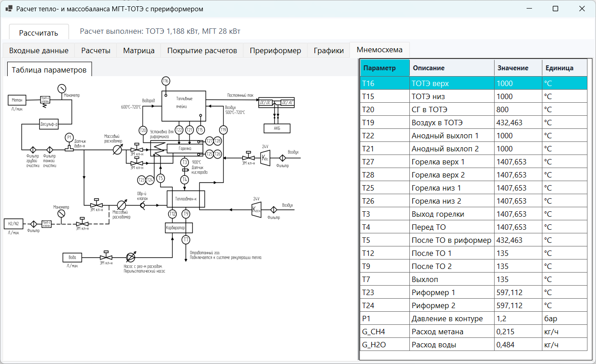The width and height of the screenshot is (596, 364).
Task: Click the Горелка верх 1 cell
Action: click(x=452, y=162)
